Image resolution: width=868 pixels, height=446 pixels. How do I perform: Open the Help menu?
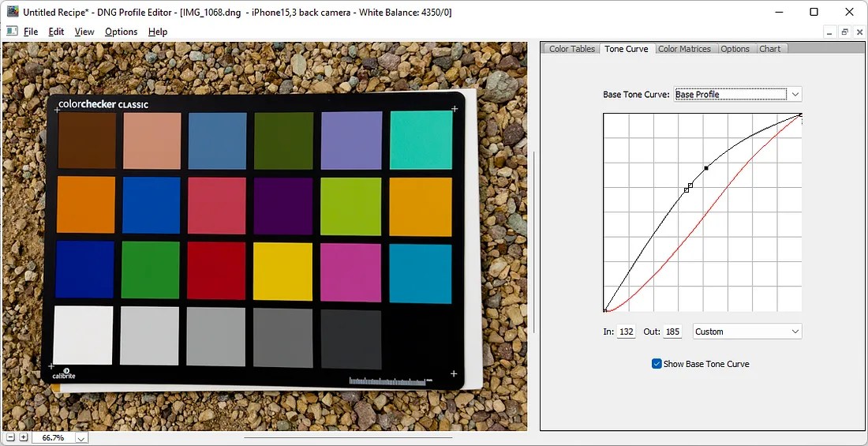pyautogui.click(x=158, y=32)
